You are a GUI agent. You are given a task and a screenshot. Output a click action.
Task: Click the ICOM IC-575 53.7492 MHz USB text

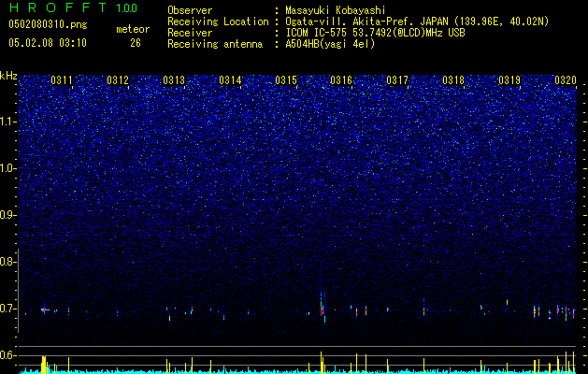[x=375, y=33]
